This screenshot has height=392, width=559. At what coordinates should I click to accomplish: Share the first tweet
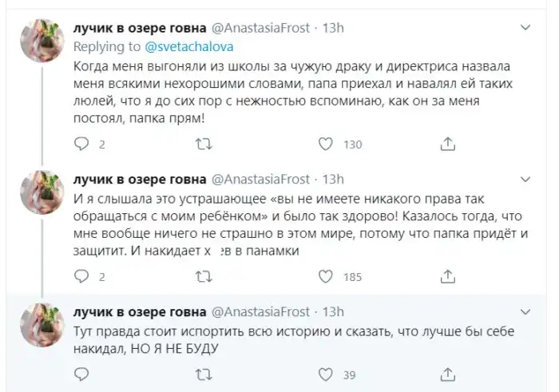click(449, 145)
